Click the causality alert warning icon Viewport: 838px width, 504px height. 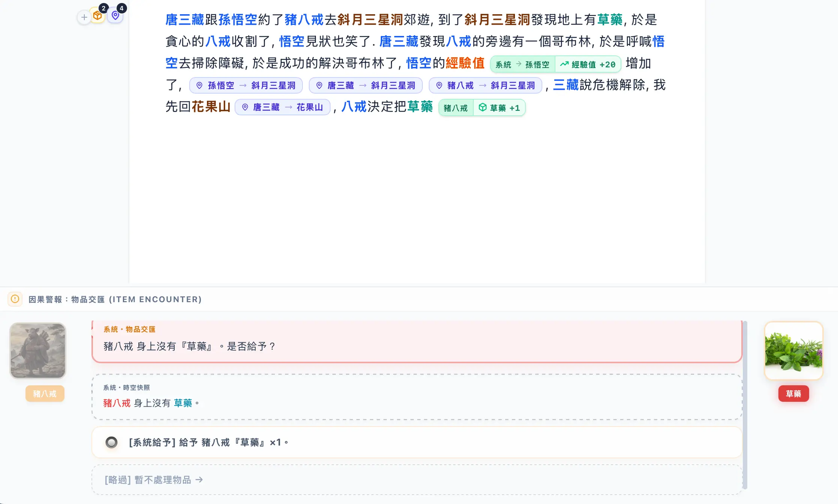(x=15, y=299)
